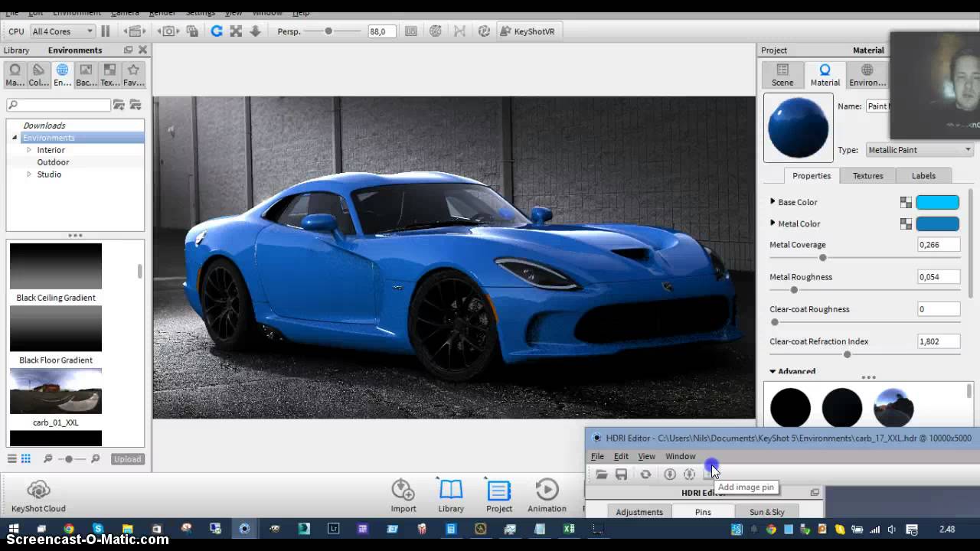Switch to Sun & Sky tab

click(x=766, y=512)
